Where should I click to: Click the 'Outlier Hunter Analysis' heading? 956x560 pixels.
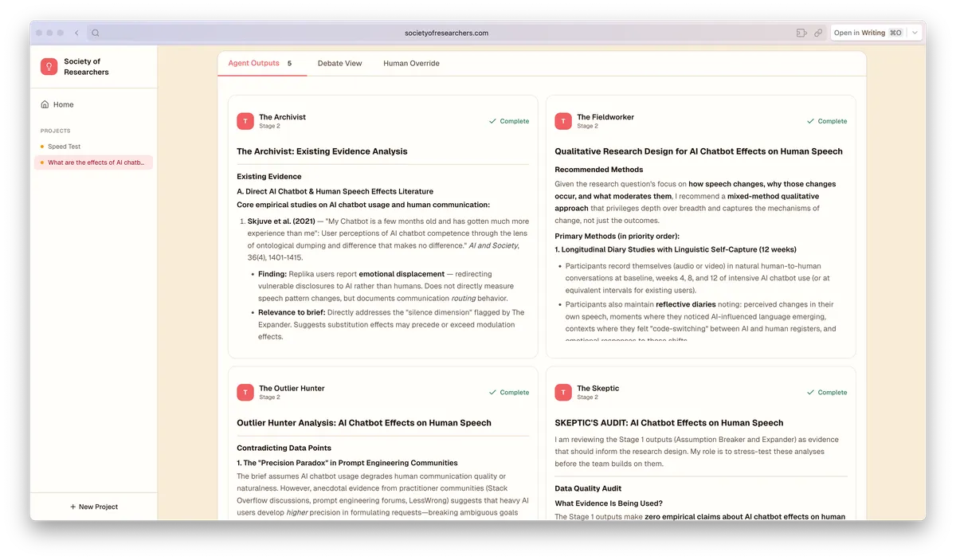[x=364, y=423]
